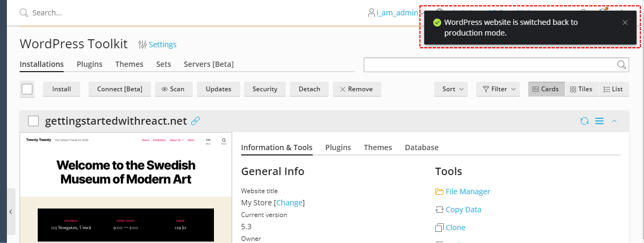Image resolution: width=644 pixels, height=243 pixels.
Task: Collapse the left sidebar using the arrow handle
Action: [x=11, y=211]
